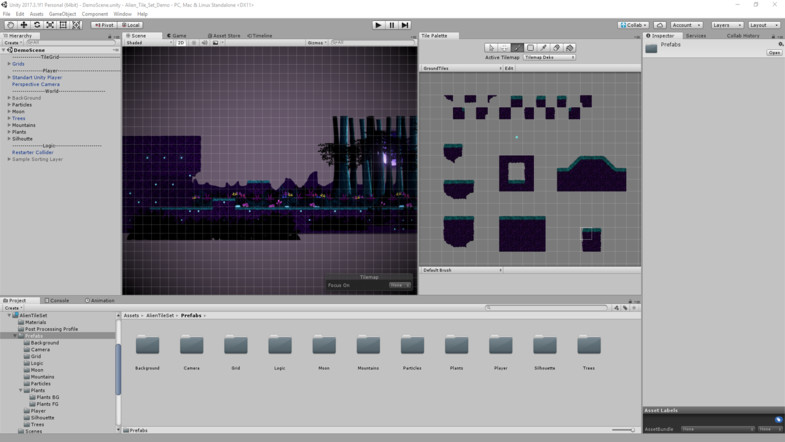The width and height of the screenshot is (785, 442).
Task: Toggle Local/Global handle rotation
Action: coord(131,25)
